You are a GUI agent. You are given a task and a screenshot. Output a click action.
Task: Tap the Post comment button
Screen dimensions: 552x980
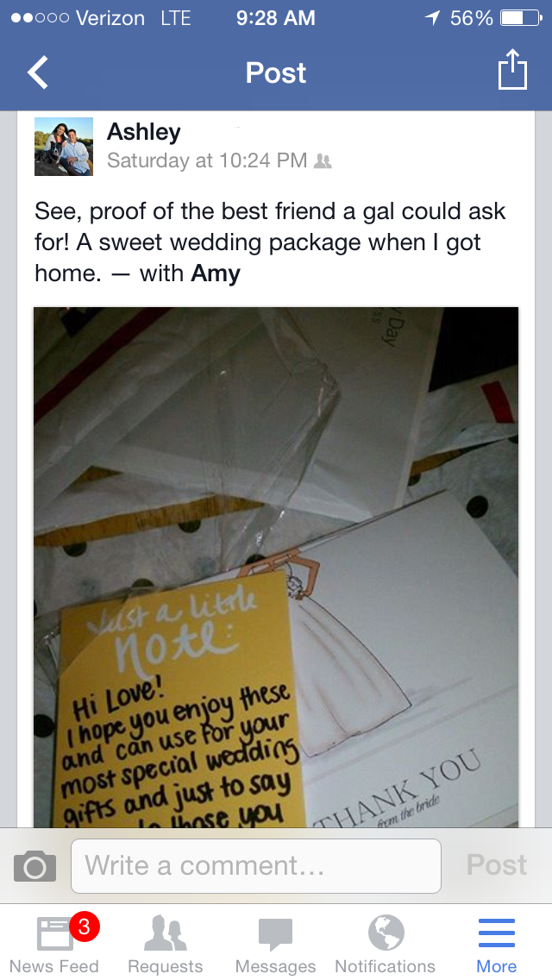coord(496,865)
